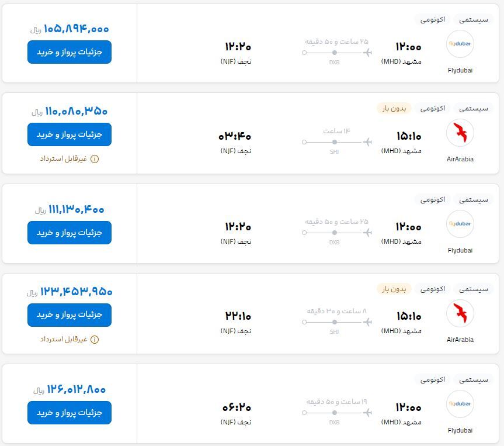Click the airplane icon on the 14-hour flight route line
This screenshot has width=504, height=446.
[367, 142]
